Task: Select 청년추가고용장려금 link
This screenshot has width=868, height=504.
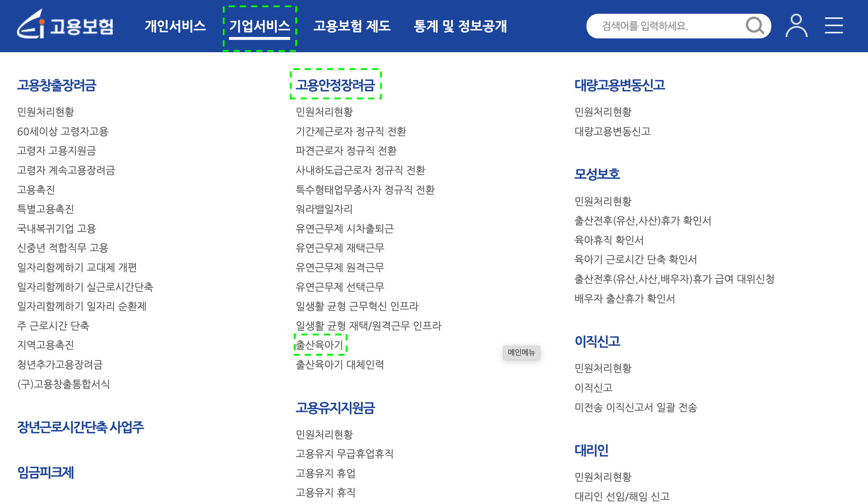Action: tap(60, 365)
